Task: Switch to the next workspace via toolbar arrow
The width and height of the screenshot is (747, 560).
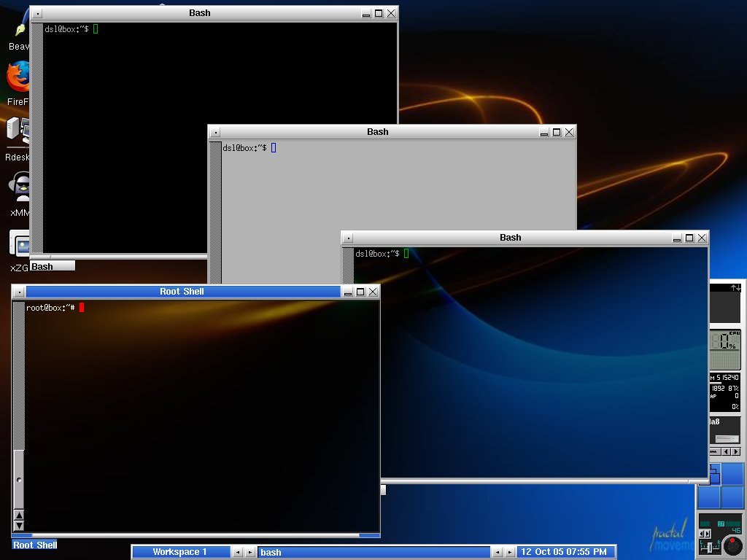Action: 249,553
